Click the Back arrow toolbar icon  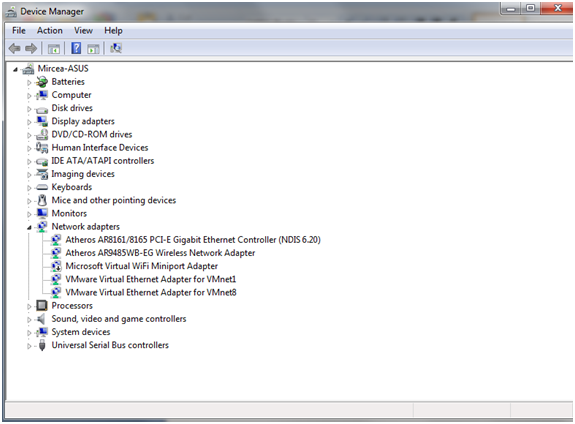point(15,48)
